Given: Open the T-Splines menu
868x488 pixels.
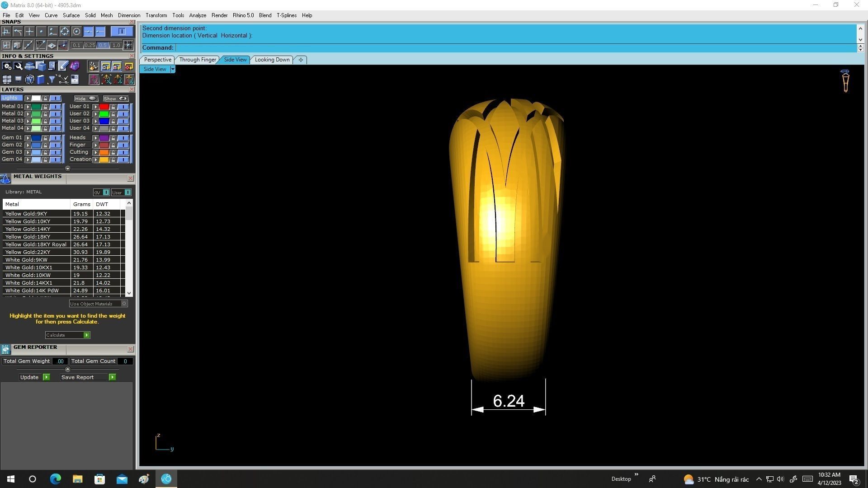Looking at the screenshot, I should click(286, 15).
